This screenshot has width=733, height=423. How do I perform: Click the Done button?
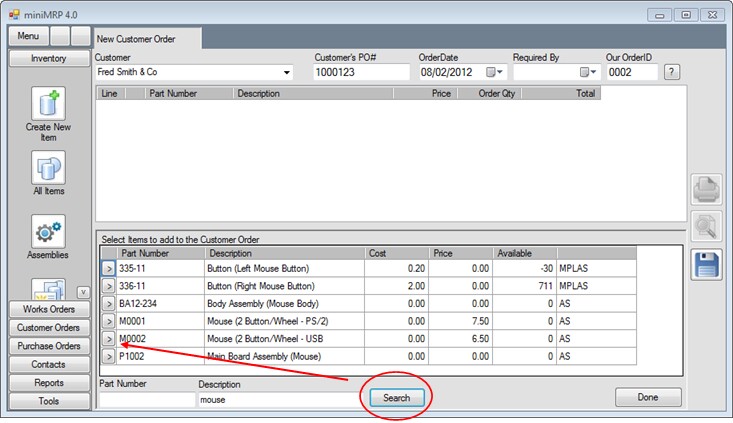click(647, 397)
